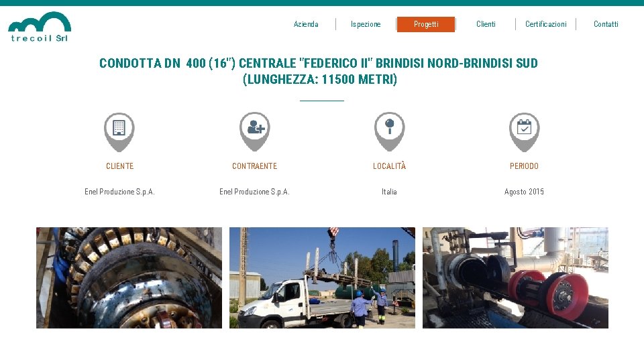The height and width of the screenshot is (362, 644).
Task: Click the Cliente building pin icon
Action: (119, 132)
